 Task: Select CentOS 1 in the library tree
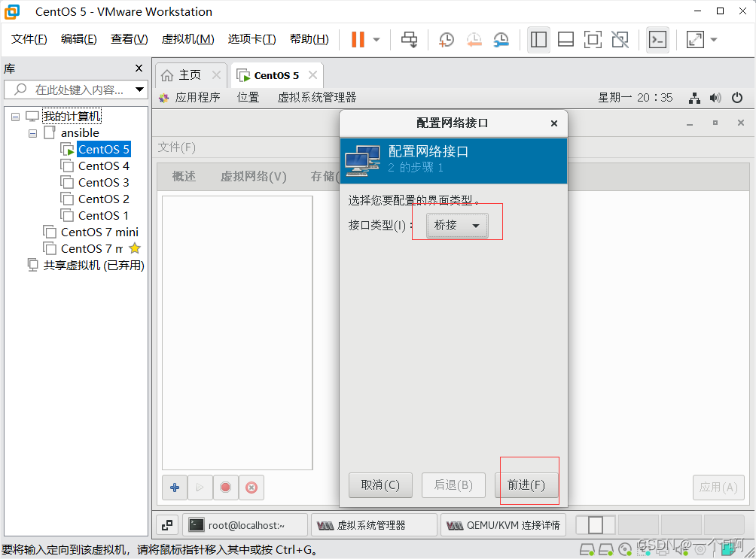[x=104, y=215]
